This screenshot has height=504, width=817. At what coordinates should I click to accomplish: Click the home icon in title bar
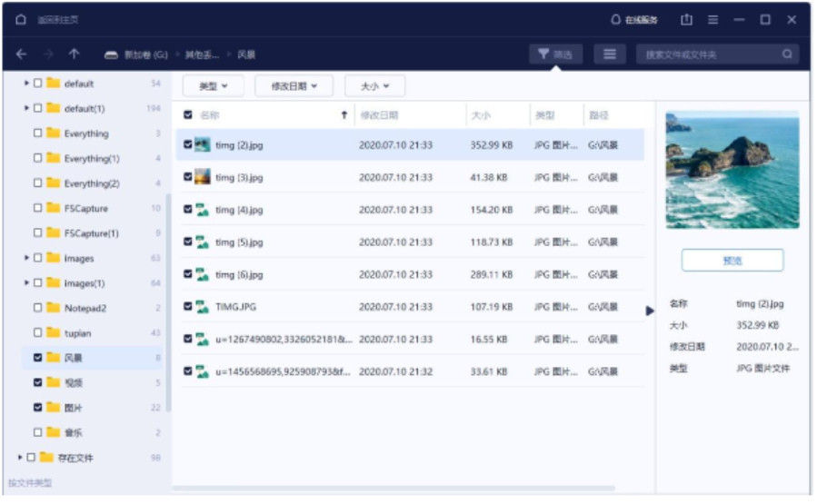(21, 20)
